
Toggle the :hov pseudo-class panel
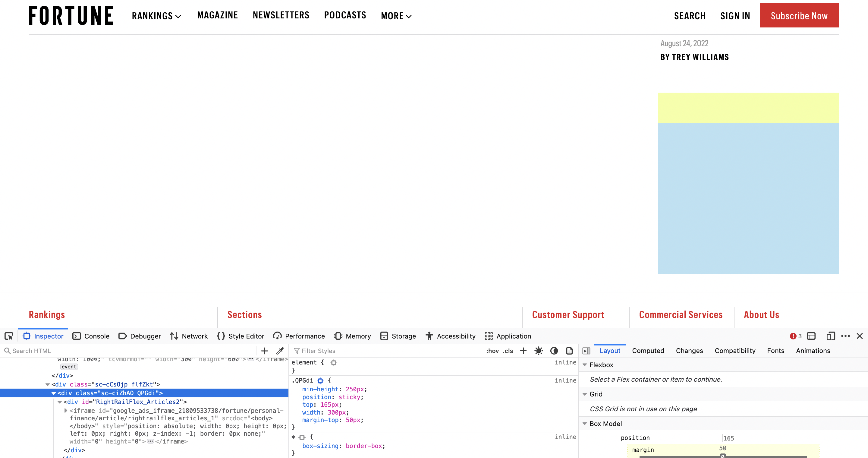click(x=492, y=351)
